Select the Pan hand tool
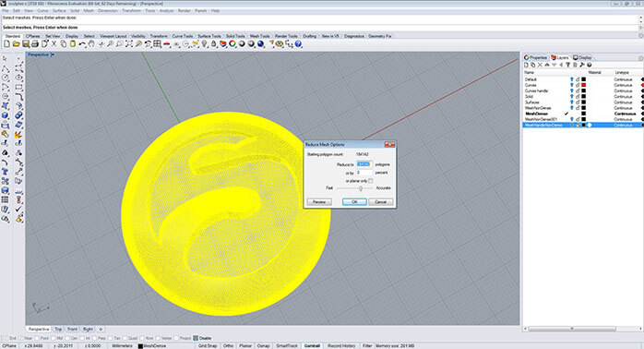The image size is (644, 349). click(x=91, y=43)
